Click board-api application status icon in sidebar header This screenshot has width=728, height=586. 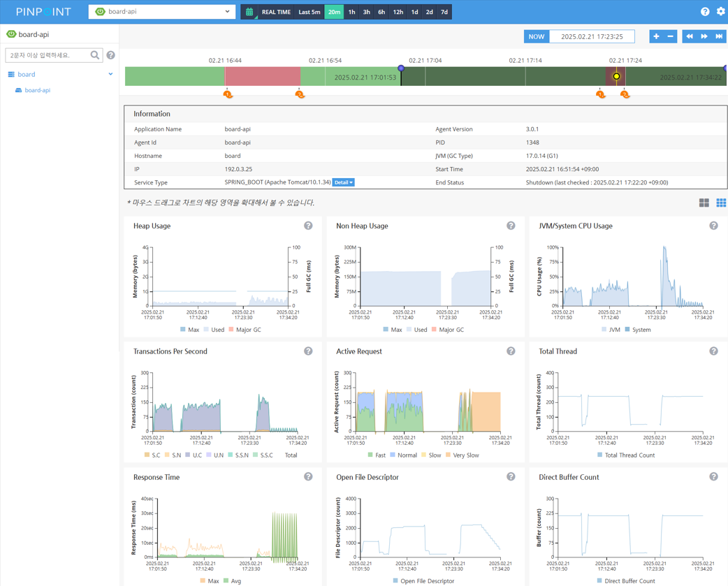[11, 34]
